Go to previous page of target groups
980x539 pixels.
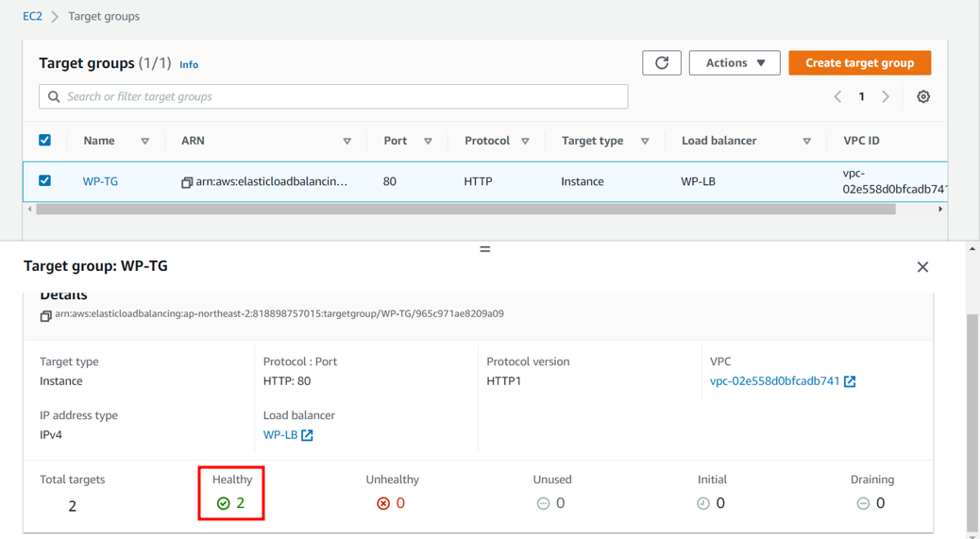[x=838, y=97]
